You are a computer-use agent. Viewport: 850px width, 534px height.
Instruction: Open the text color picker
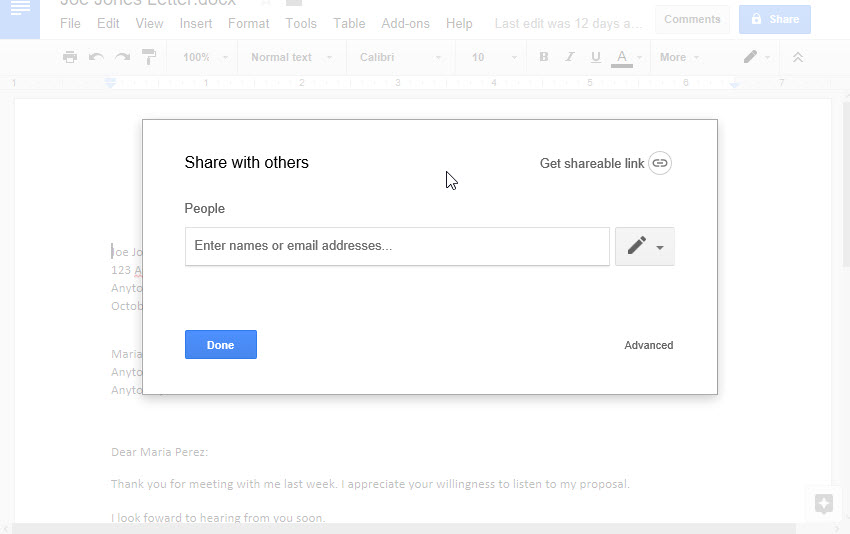622,57
